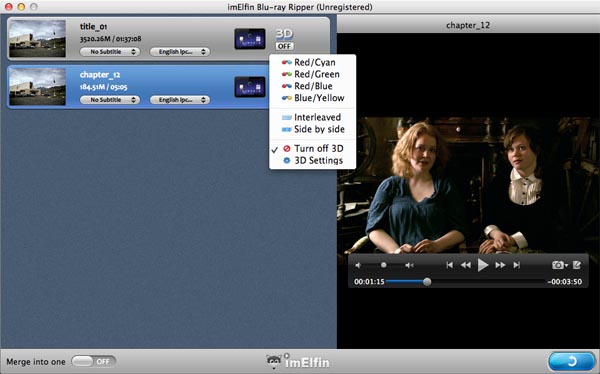The width and height of the screenshot is (600, 374).
Task: Click the loud speaker volume icon
Action: tap(409, 265)
